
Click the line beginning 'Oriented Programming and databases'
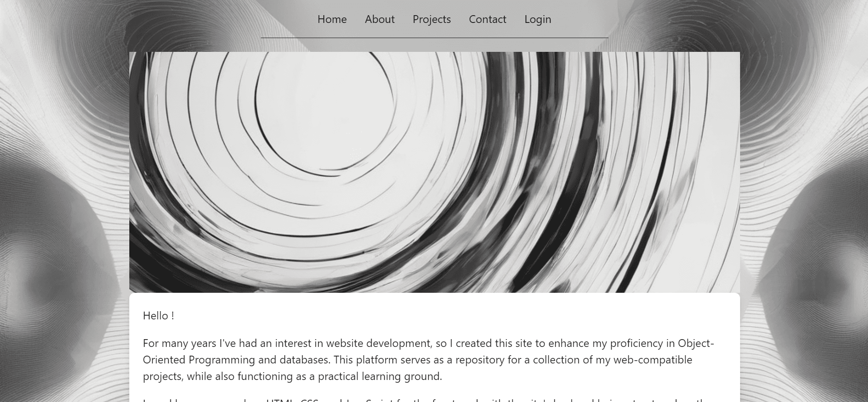tap(417, 360)
